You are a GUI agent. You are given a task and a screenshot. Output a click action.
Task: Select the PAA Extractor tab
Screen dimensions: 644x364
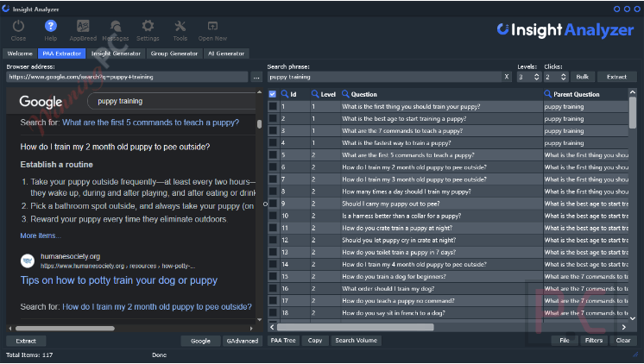[x=61, y=53]
